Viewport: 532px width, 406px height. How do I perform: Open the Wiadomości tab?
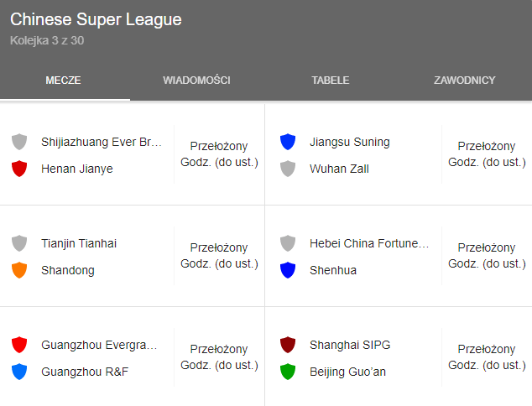point(196,81)
